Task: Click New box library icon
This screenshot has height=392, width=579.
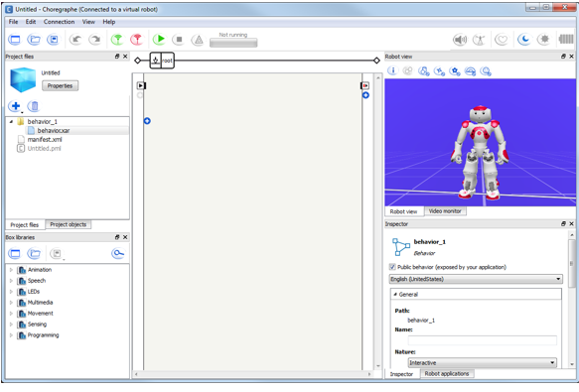Action: (x=15, y=254)
